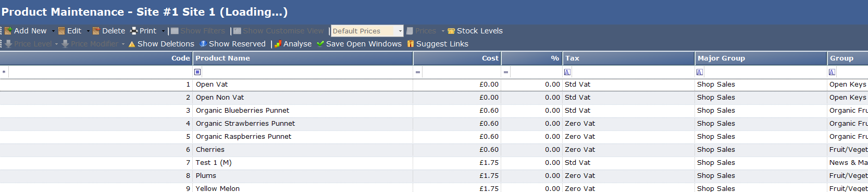Click the Cost column header
Viewport: 868px width, 192px height.
click(457, 58)
